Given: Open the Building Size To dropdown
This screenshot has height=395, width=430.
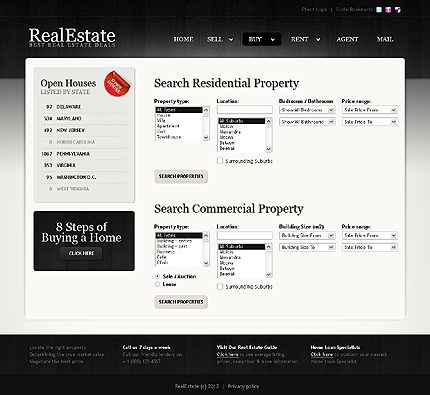Looking at the screenshot, I should [x=307, y=247].
